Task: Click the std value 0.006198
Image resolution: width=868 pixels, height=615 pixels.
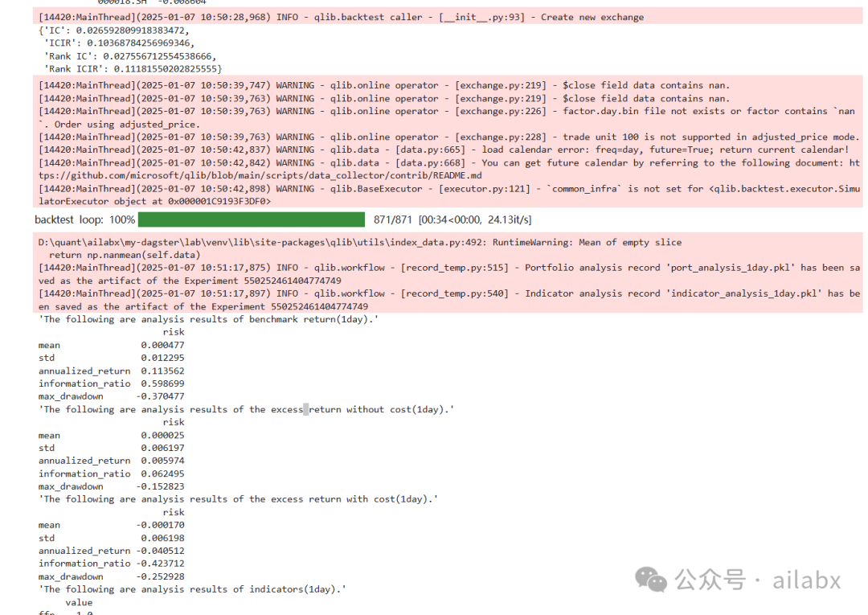Action: pos(162,538)
